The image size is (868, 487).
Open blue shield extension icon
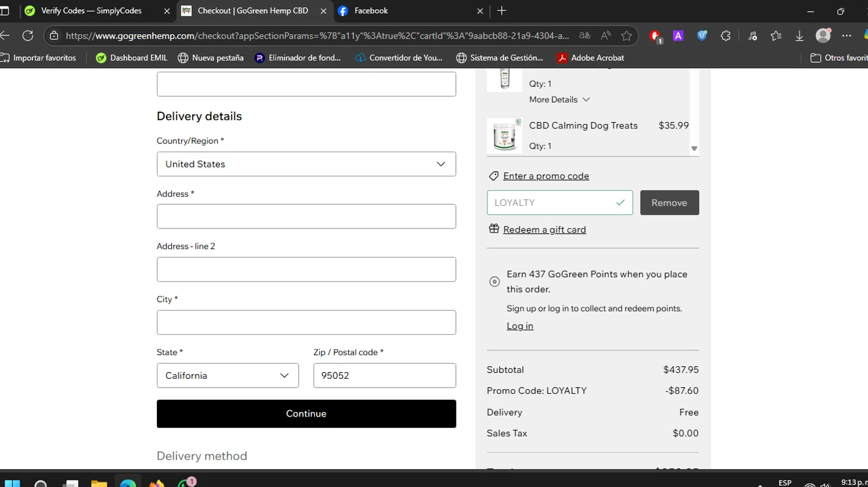(x=702, y=36)
